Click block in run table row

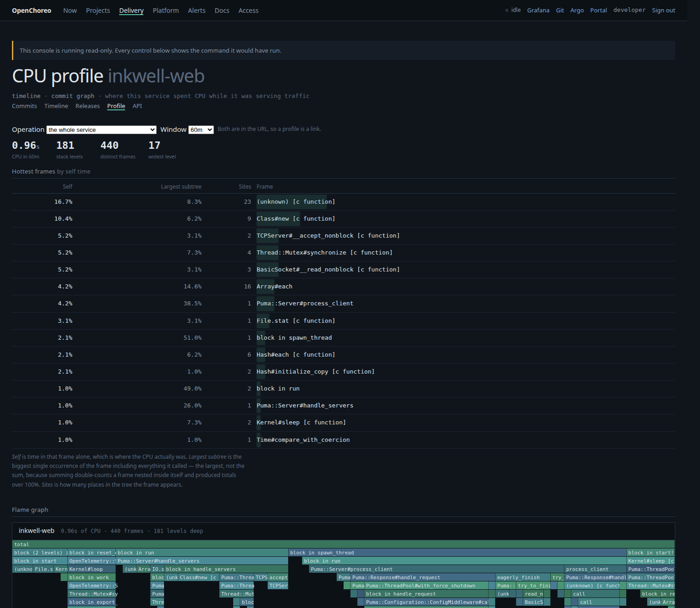[344, 389]
